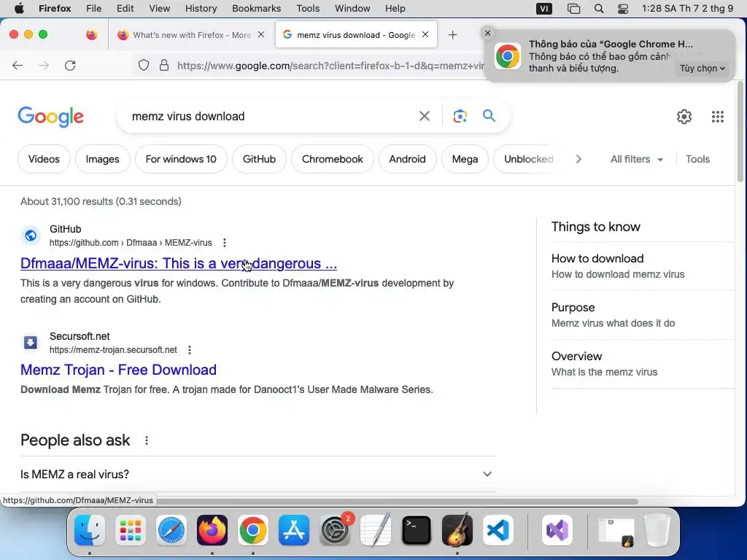Open TextEdit from the dock
Viewport: 747px width, 560px height.
376,530
